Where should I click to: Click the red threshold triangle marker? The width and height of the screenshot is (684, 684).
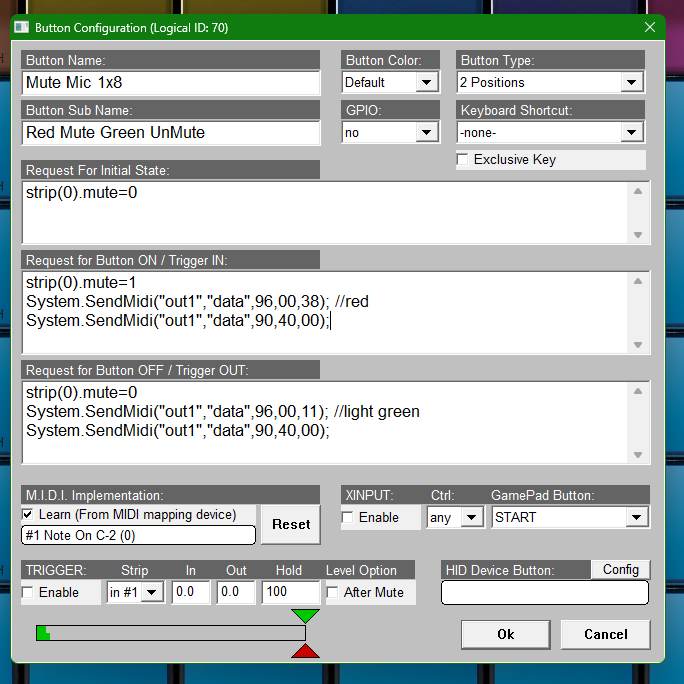point(306,651)
